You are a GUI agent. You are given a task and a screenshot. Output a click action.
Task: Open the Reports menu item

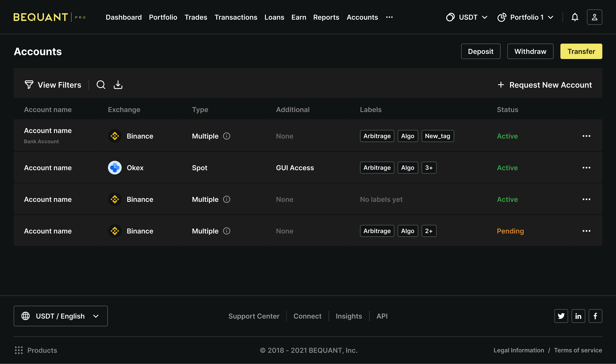coord(326,17)
